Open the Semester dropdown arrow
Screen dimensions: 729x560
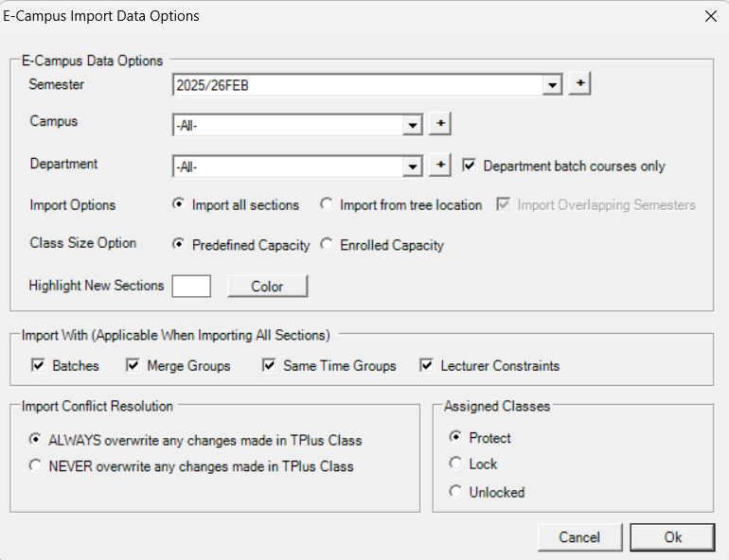[x=552, y=85]
